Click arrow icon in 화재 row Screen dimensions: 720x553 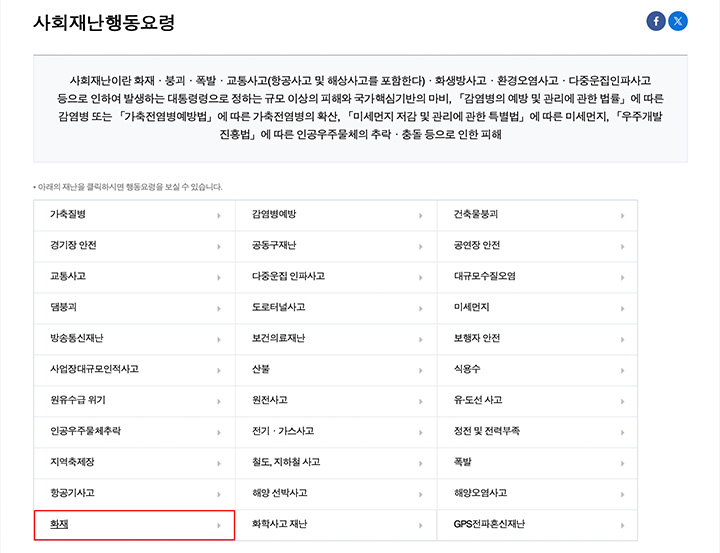tap(219, 525)
